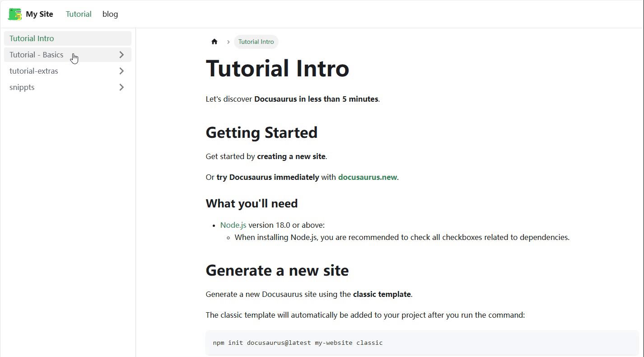
Task: Expand the Tutorial - Basics chevron arrow
Action: point(121,55)
